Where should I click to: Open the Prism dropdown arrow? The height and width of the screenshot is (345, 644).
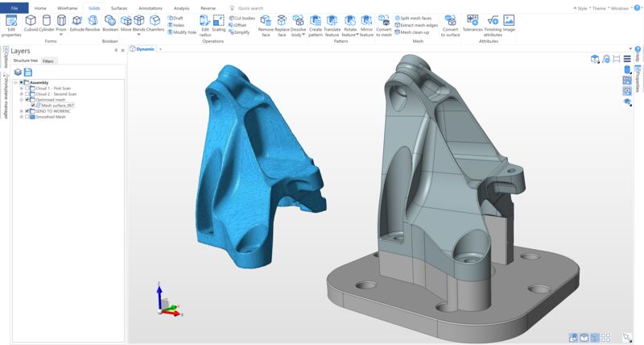[x=61, y=34]
